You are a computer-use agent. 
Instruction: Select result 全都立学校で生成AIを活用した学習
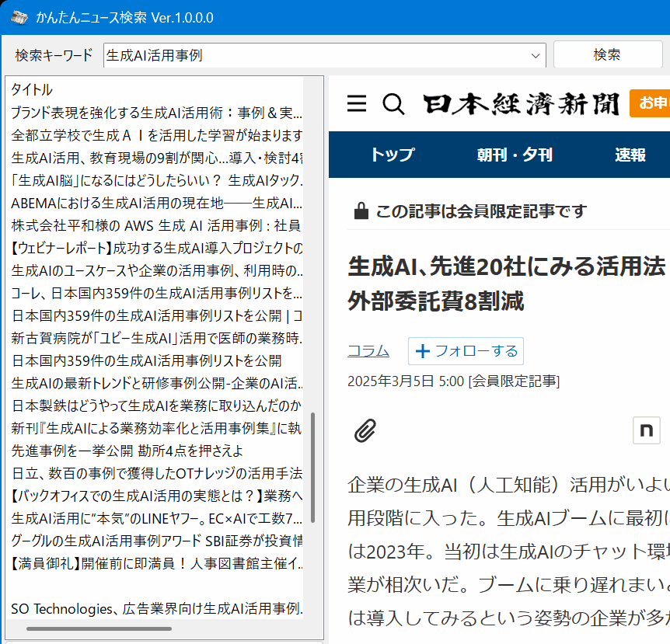pos(156,135)
